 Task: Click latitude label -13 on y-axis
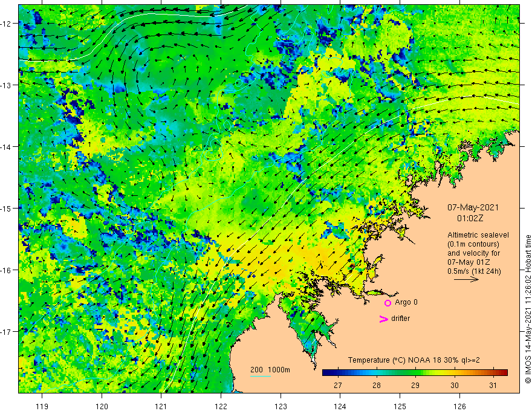[6, 85]
